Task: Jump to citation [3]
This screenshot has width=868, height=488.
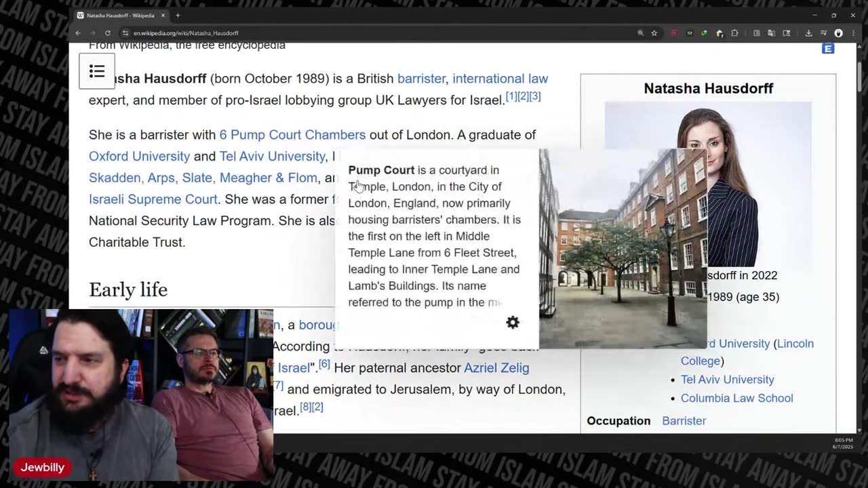Action: pos(535,96)
